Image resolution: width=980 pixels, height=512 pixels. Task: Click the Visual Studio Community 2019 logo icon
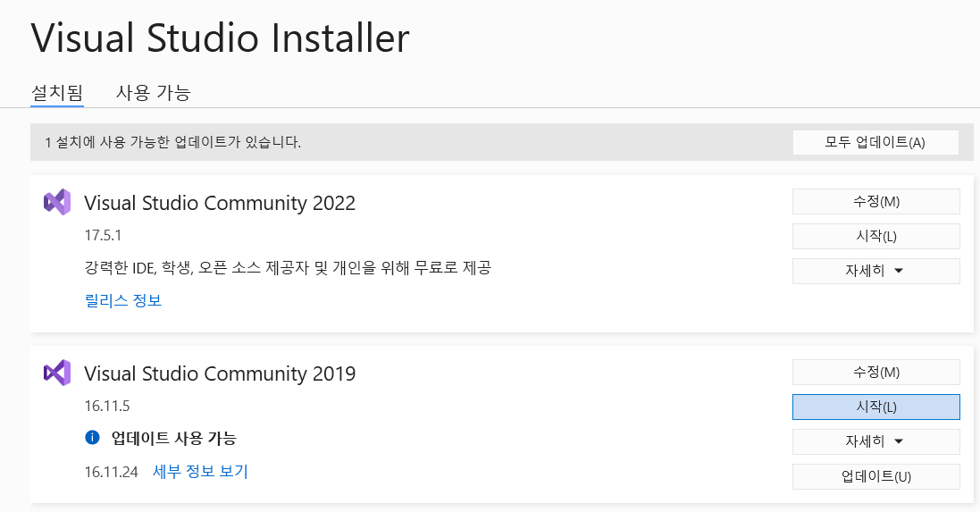pyautogui.click(x=57, y=373)
